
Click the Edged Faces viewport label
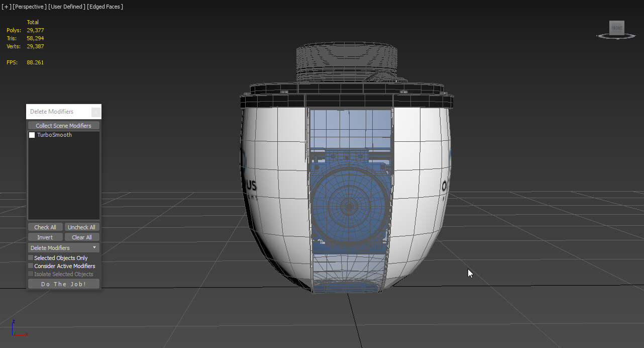point(104,6)
